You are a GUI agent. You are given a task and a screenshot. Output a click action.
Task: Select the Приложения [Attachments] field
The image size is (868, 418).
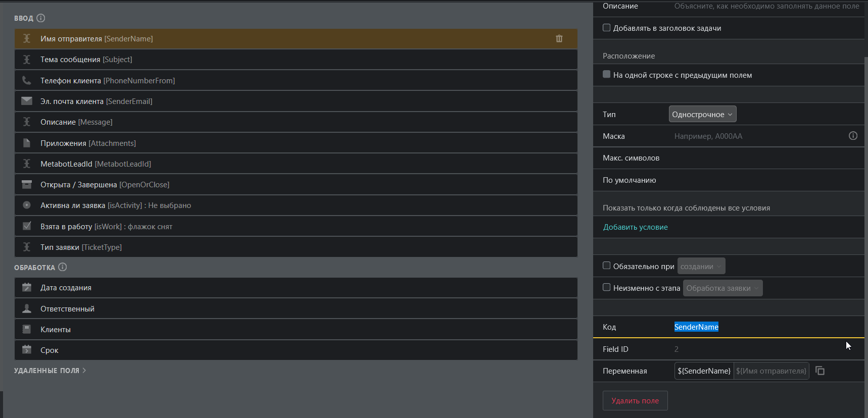pyautogui.click(x=296, y=143)
